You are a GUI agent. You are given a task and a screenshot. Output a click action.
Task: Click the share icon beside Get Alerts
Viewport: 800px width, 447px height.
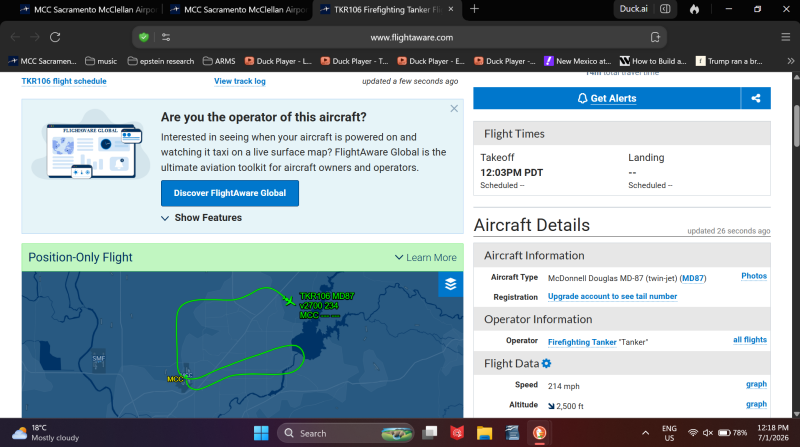coord(756,98)
